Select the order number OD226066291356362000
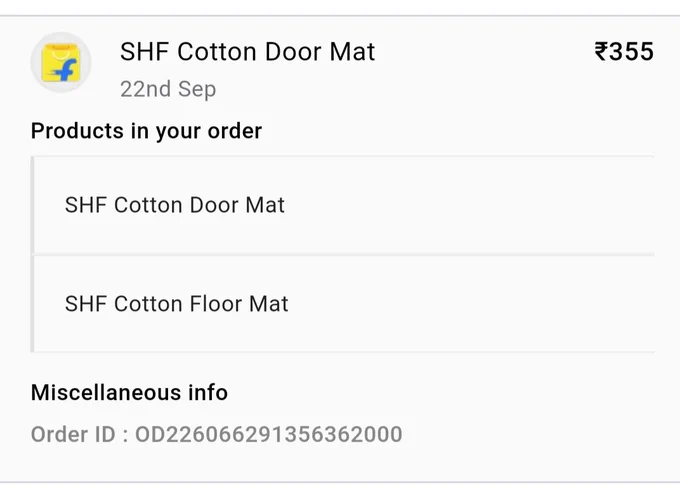The image size is (680, 488). tap(268, 434)
